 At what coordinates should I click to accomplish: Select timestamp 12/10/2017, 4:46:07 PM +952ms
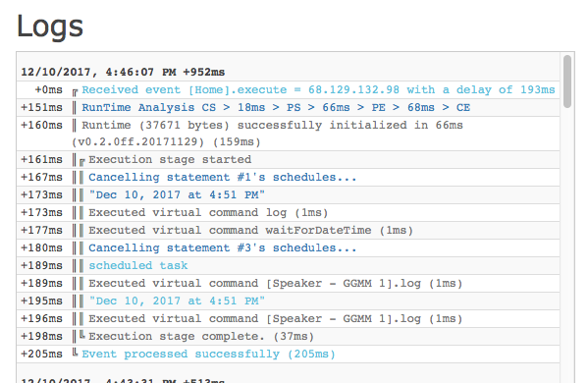123,72
